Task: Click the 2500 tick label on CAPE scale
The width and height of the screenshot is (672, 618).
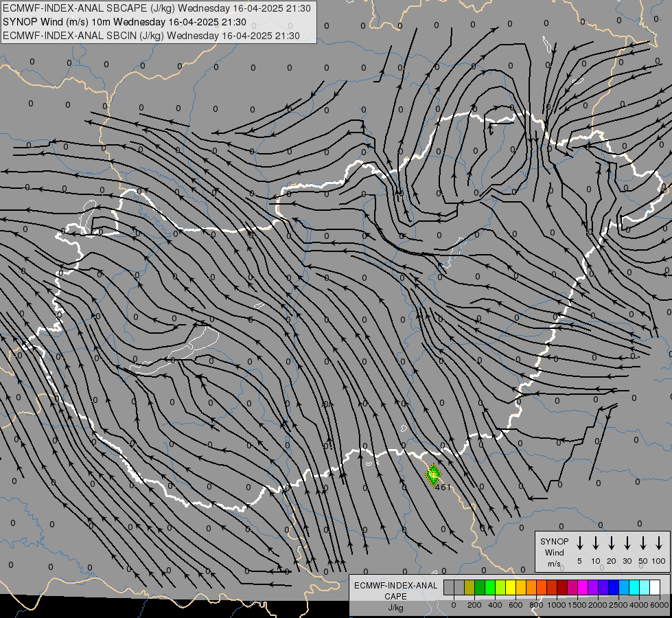Action: (x=618, y=605)
